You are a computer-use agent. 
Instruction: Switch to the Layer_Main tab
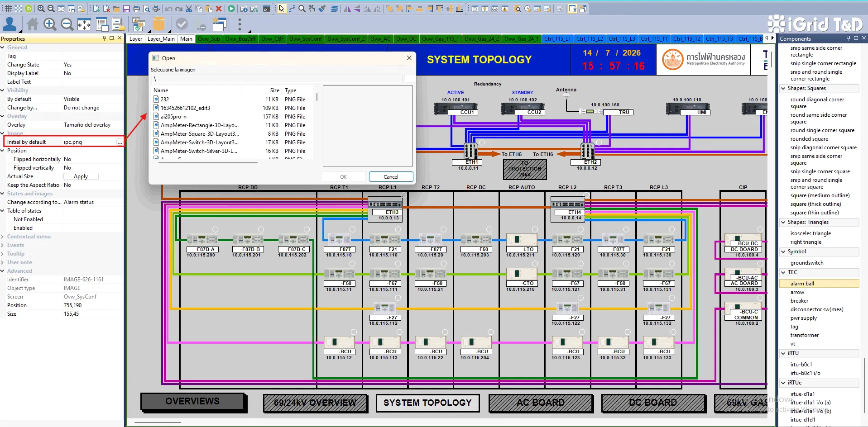161,39
